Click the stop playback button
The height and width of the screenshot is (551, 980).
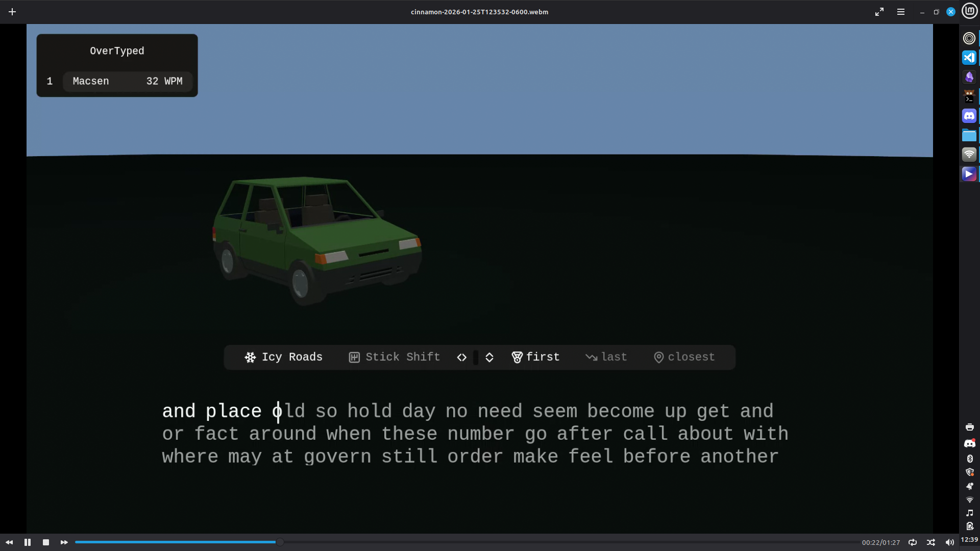[x=46, y=542]
